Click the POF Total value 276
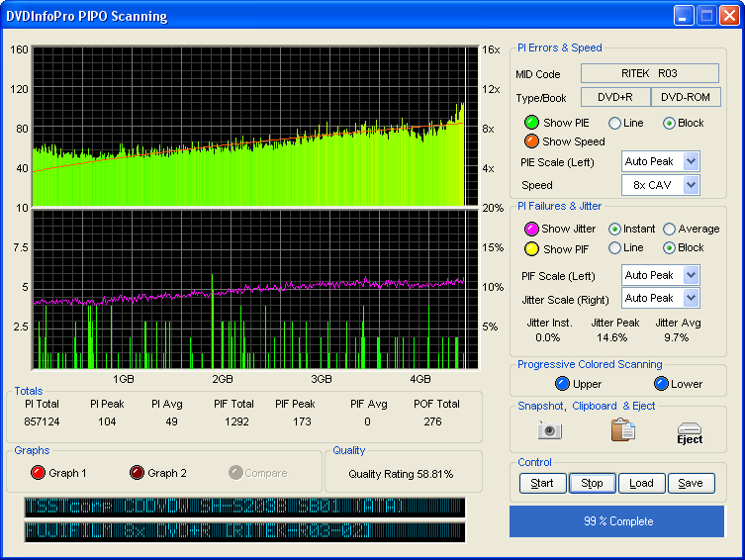 coord(432,421)
